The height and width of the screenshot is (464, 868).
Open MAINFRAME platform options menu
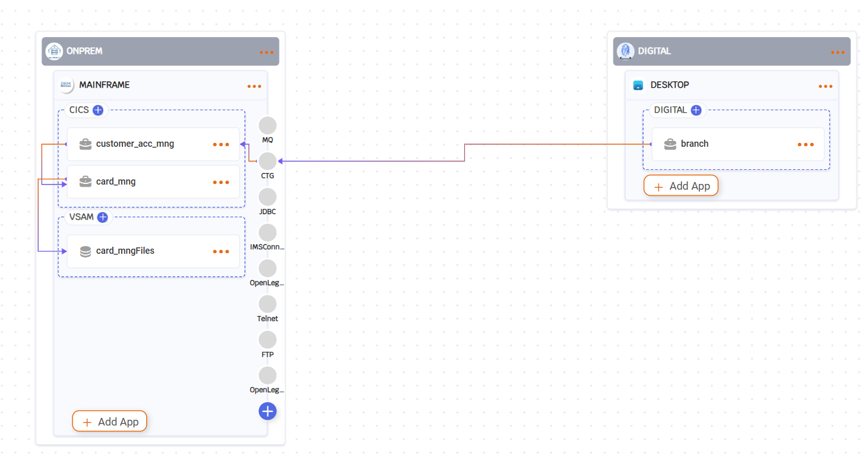click(x=255, y=87)
